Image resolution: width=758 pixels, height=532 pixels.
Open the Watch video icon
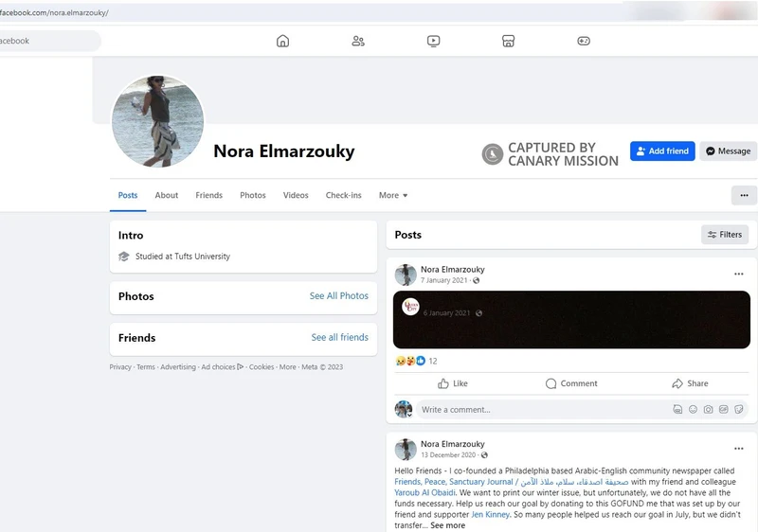click(433, 41)
